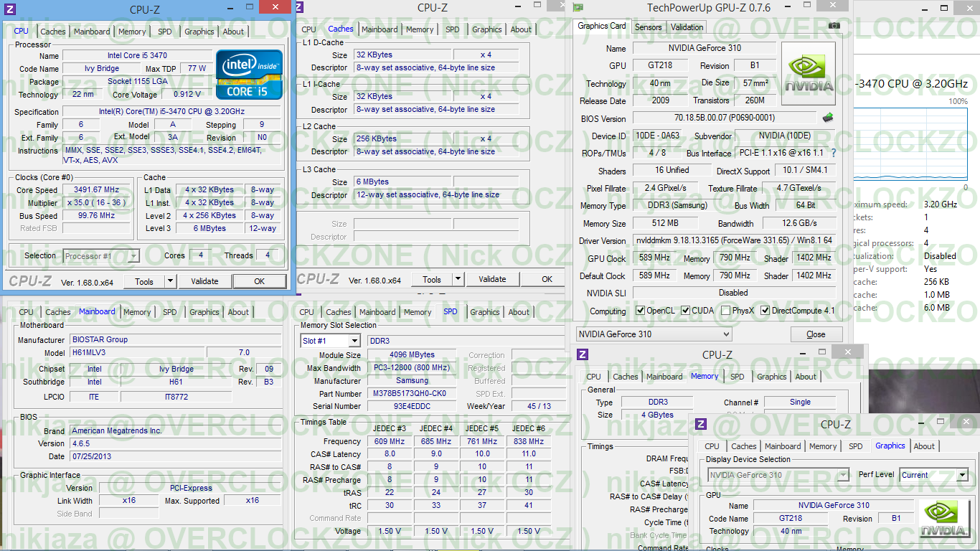Expand Tools arrow in the CPU-Z Caches window
980x551 pixels.
click(459, 280)
